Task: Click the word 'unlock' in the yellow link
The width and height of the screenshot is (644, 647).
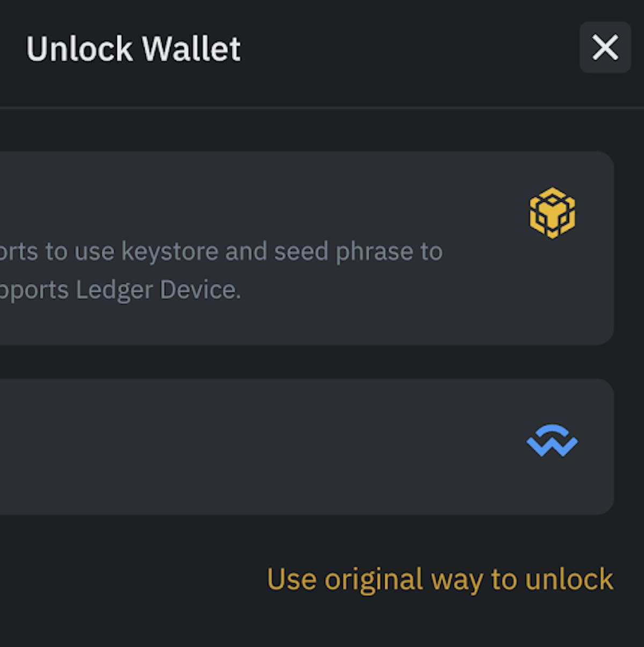Action: (569, 579)
